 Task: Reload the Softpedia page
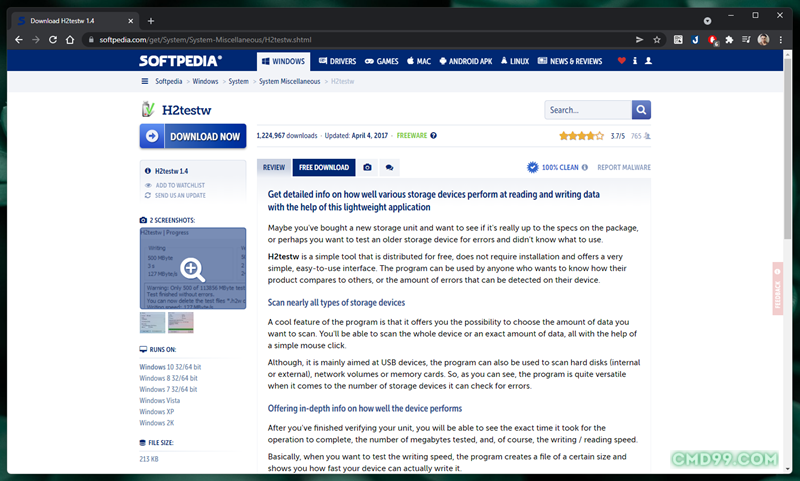[53, 40]
